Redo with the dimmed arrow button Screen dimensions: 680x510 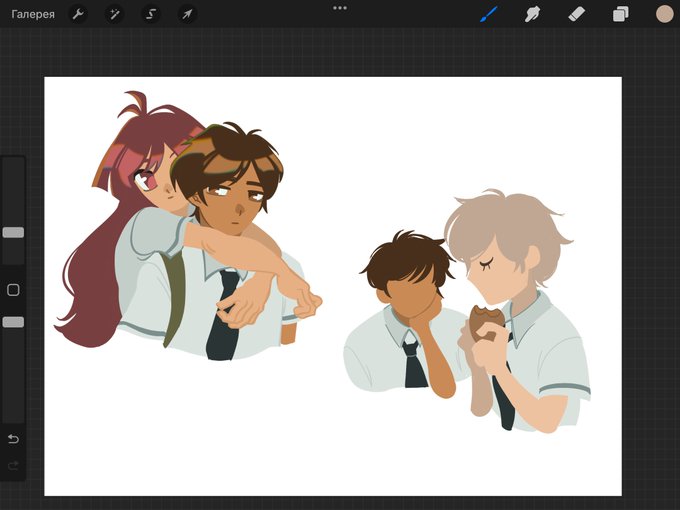(13, 465)
